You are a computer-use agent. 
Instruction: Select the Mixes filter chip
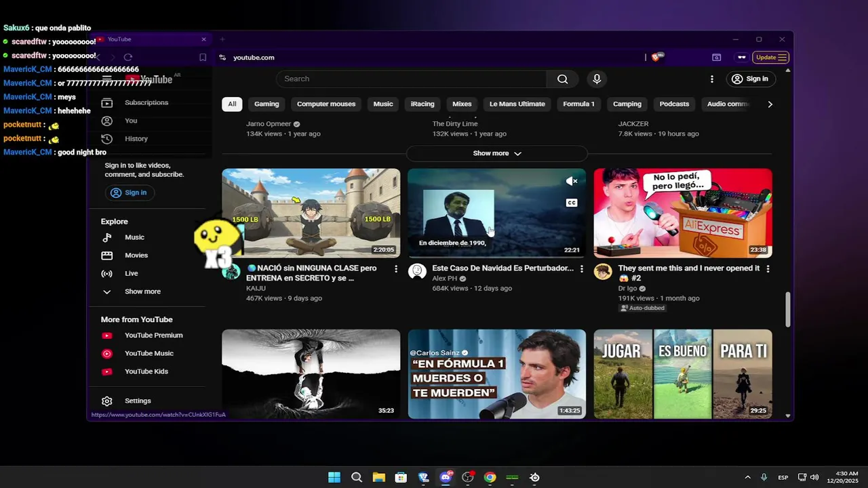pyautogui.click(x=462, y=104)
